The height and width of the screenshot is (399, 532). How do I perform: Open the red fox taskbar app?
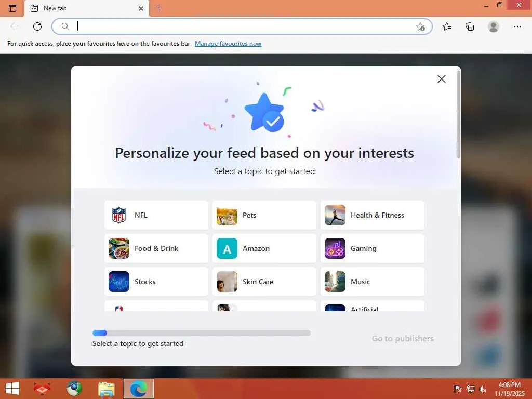[x=42, y=389]
